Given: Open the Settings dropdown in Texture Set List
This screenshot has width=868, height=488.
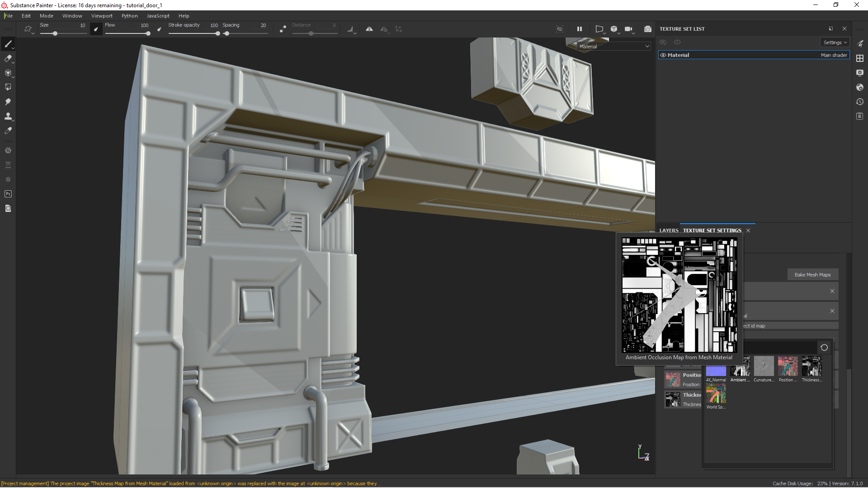Looking at the screenshot, I should click(835, 42).
